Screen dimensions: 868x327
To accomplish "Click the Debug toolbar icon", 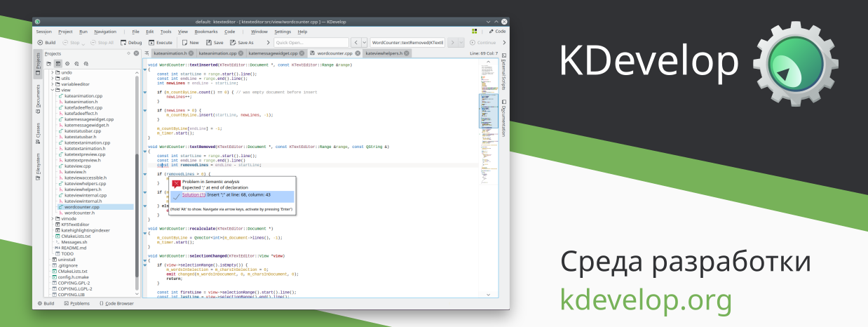I will coord(122,43).
